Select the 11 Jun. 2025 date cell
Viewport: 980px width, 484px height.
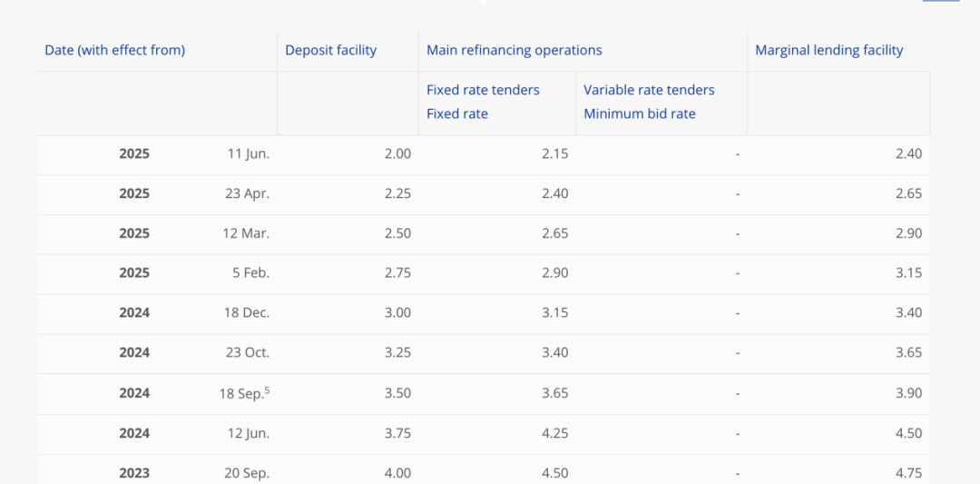pos(248,153)
